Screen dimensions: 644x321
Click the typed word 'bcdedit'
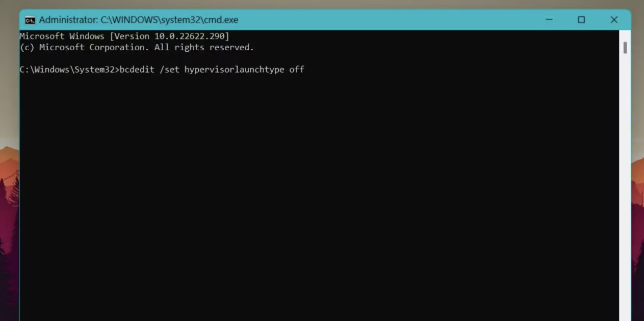point(137,70)
